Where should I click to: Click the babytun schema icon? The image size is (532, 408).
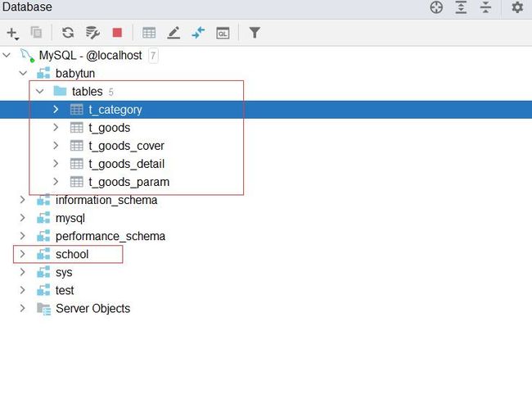[43, 73]
